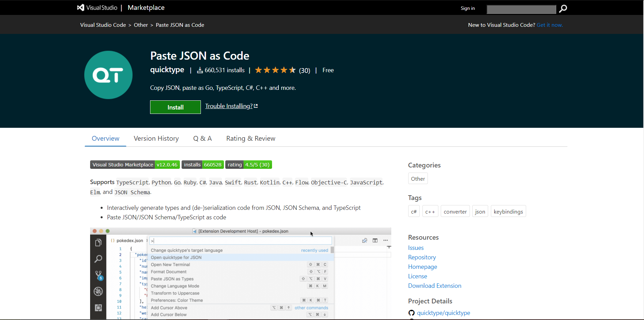The width and height of the screenshot is (644, 320).
Task: Click the quicktype QT extension logo
Action: 108,75
